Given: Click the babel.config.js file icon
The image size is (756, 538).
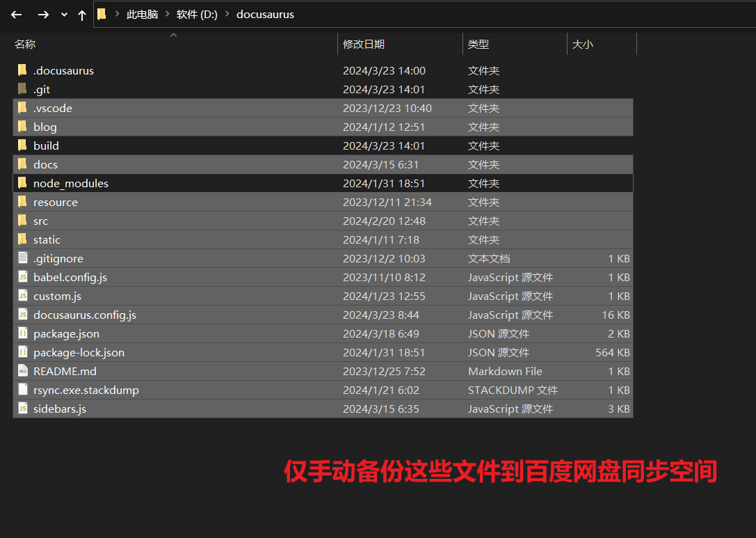Looking at the screenshot, I should [x=23, y=276].
